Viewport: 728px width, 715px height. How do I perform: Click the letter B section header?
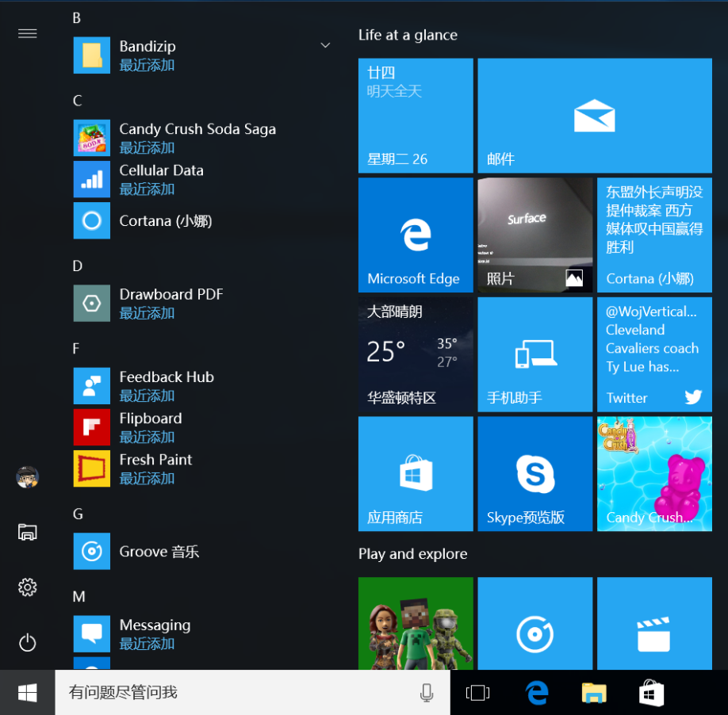[x=77, y=17]
